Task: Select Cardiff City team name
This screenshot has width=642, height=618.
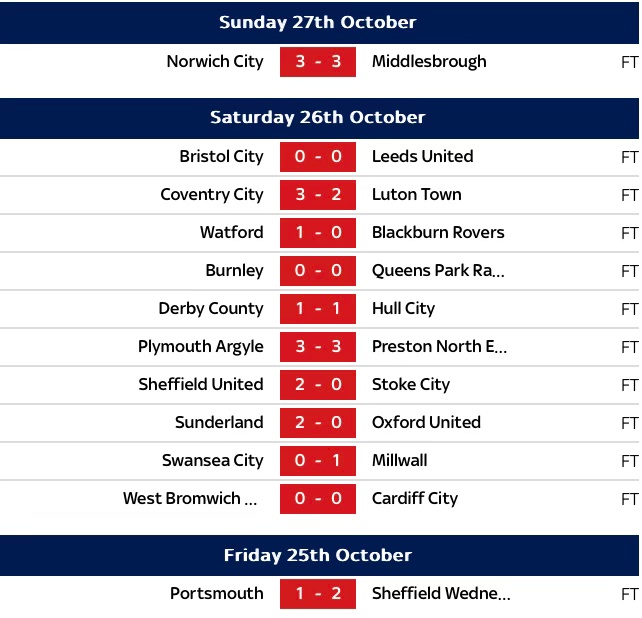Action: (x=415, y=499)
